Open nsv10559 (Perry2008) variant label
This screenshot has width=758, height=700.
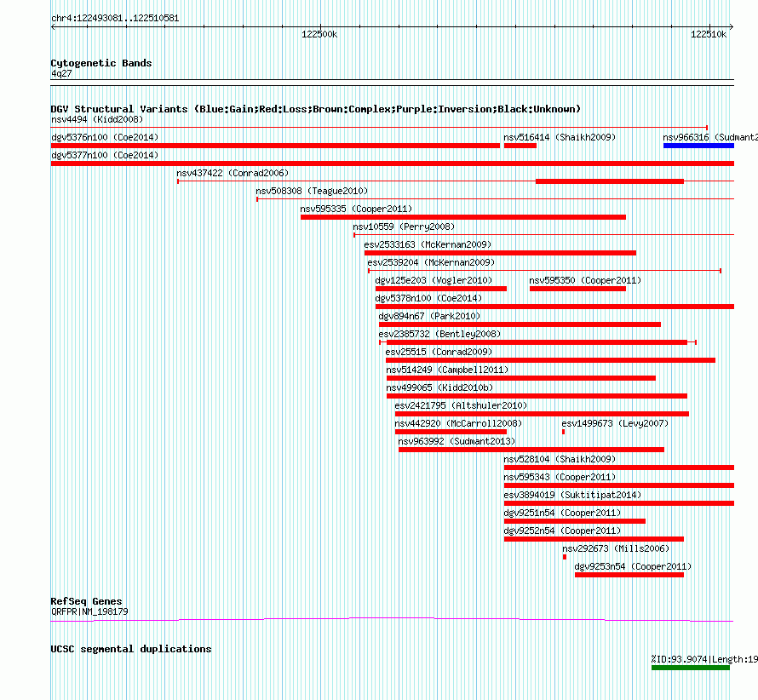coord(404,227)
